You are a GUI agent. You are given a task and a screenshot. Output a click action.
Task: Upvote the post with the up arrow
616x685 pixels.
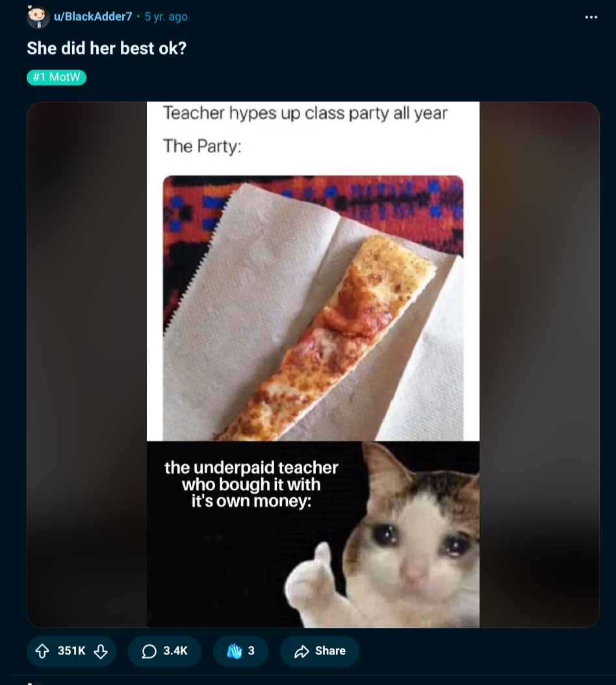tap(43, 651)
